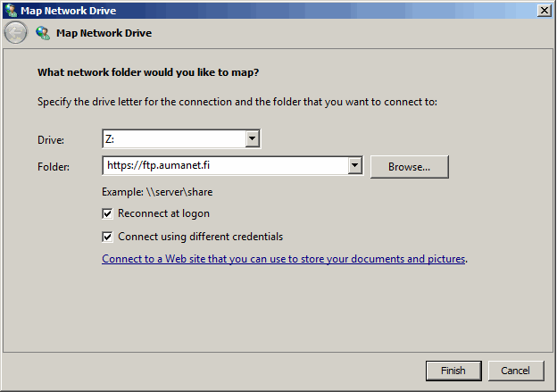This screenshot has width=557, height=392.
Task: Go back using the round arrow button
Action: (x=16, y=33)
